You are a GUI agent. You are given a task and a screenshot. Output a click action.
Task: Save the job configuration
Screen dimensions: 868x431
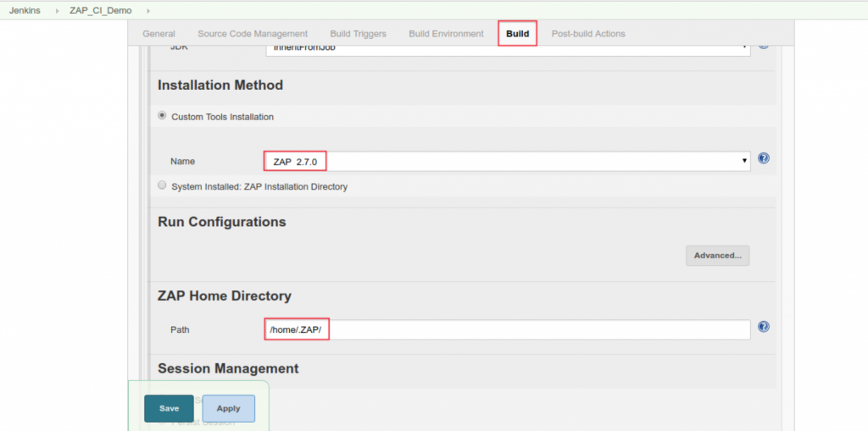coord(169,408)
